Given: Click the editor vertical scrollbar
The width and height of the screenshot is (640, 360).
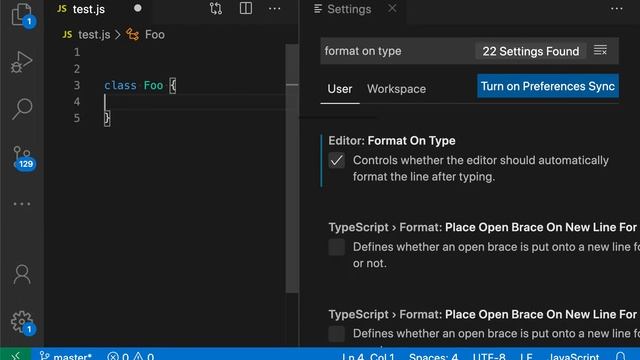Looking at the screenshot, I should (292, 168).
